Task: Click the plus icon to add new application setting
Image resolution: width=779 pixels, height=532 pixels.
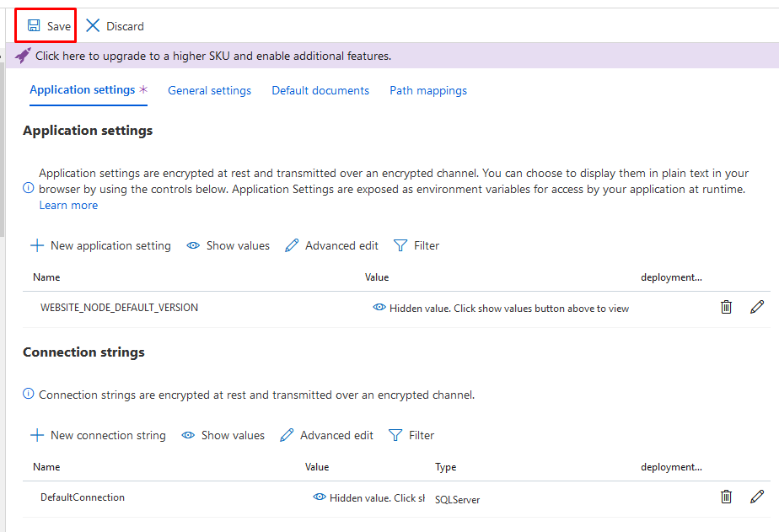Action: pyautogui.click(x=37, y=245)
